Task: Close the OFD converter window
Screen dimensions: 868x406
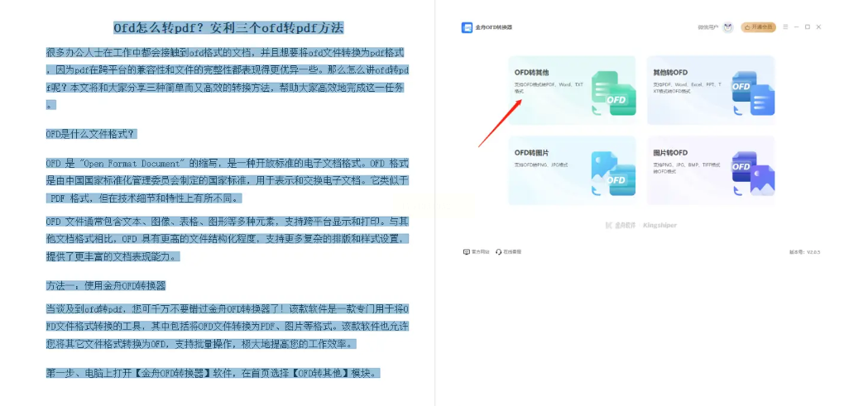Action: tap(818, 27)
